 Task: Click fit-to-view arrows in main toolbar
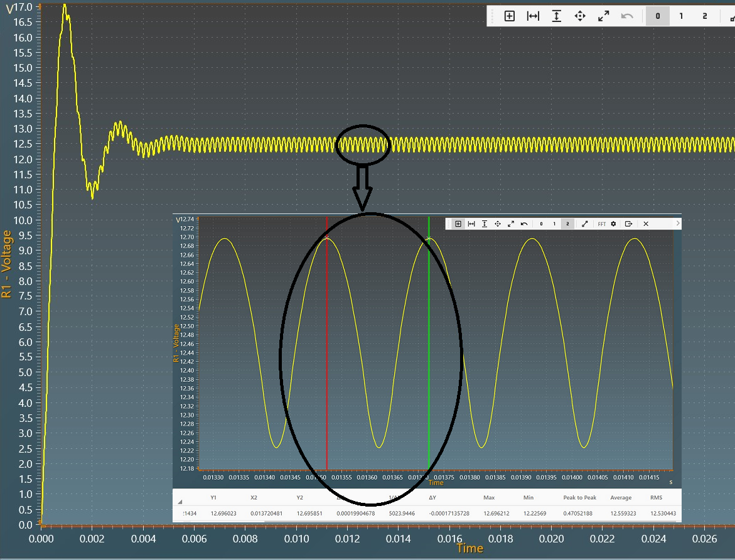click(x=604, y=16)
